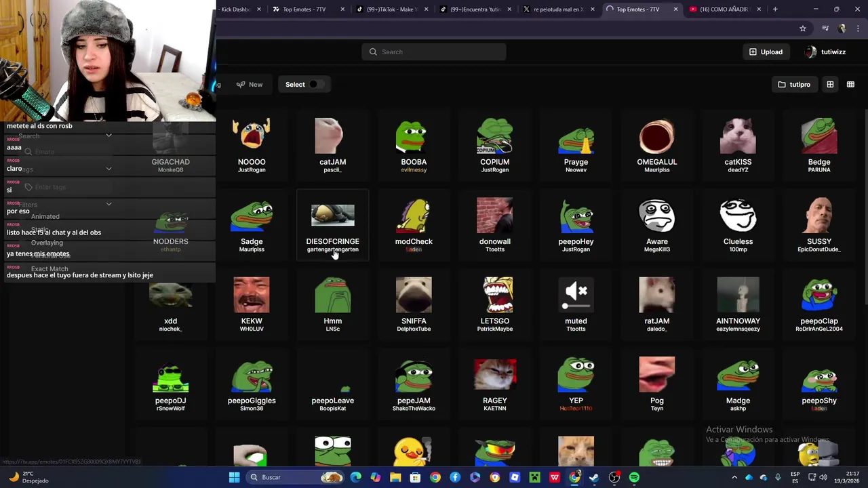This screenshot has width=868, height=488.
Task: Select the pepeJAM emote
Action: (414, 384)
